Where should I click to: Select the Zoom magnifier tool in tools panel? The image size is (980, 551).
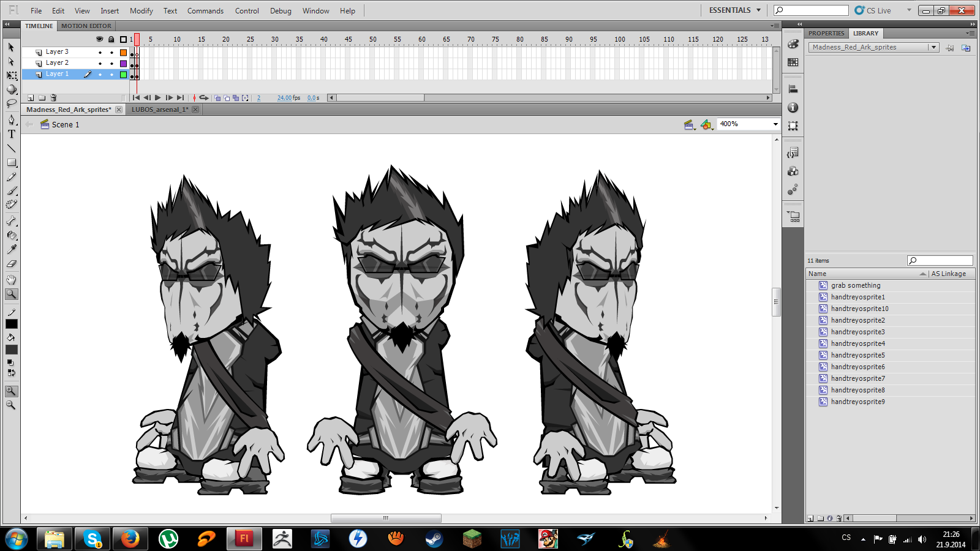[11, 294]
